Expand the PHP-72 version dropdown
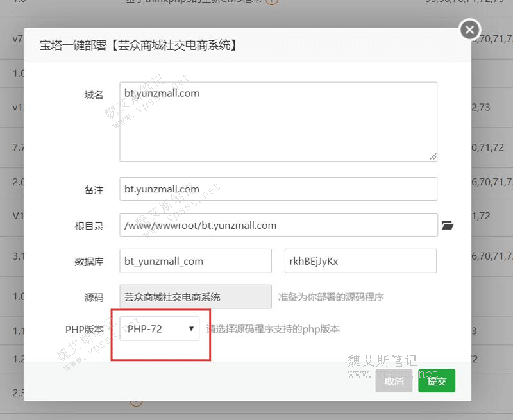This screenshot has height=420, width=513. tap(159, 329)
